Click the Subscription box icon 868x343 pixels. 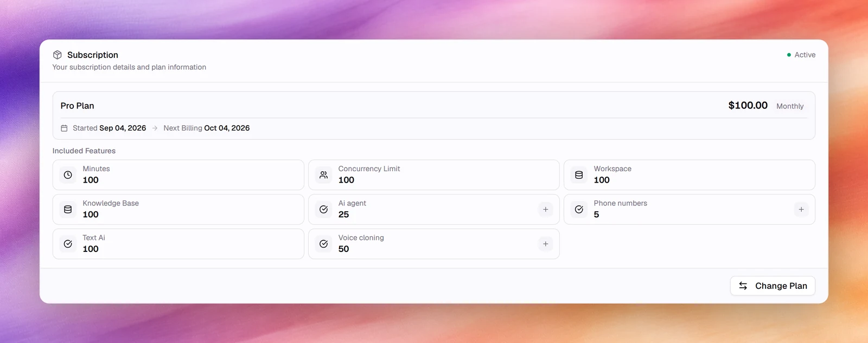pyautogui.click(x=58, y=55)
